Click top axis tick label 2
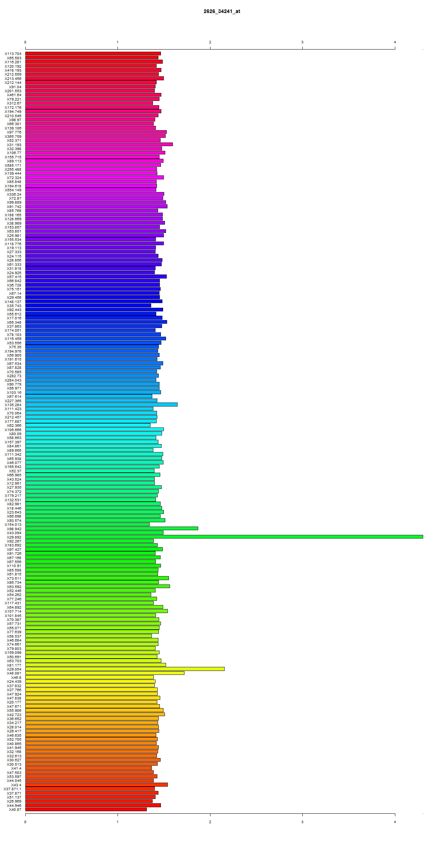This screenshot has height=868, width=434. point(210,42)
